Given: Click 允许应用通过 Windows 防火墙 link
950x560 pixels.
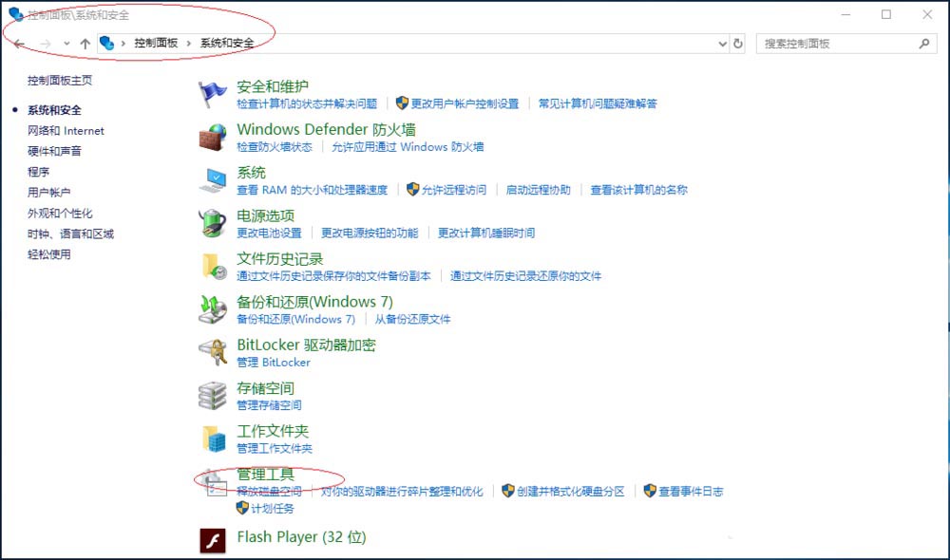Looking at the screenshot, I should point(408,146).
